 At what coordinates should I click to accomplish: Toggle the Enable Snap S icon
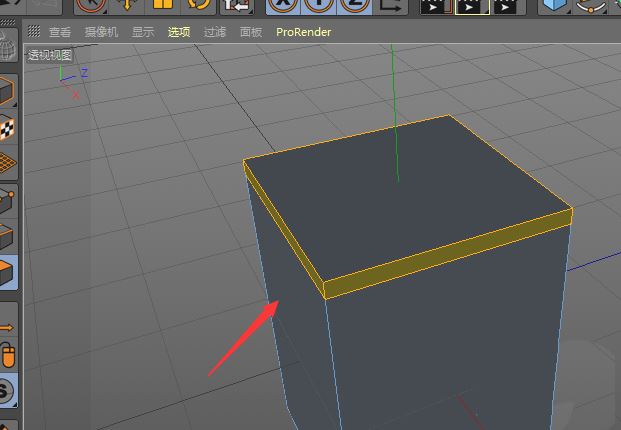tap(7, 390)
